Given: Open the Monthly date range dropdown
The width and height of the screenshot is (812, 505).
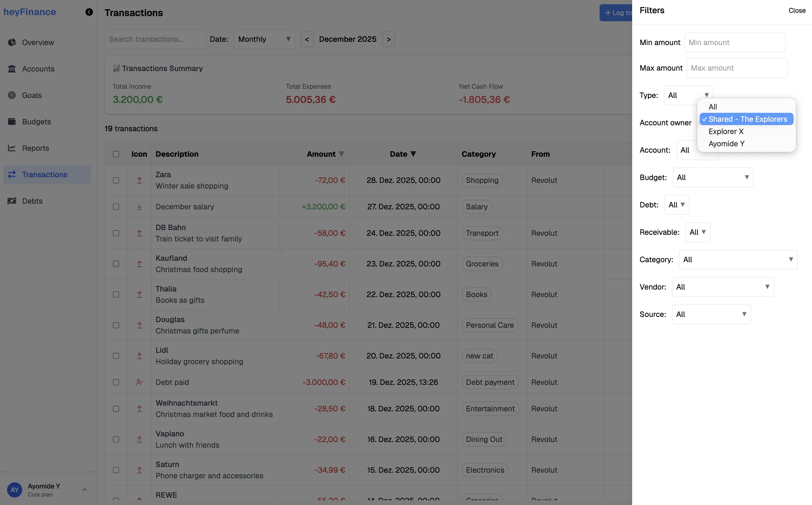Looking at the screenshot, I should coord(264,39).
